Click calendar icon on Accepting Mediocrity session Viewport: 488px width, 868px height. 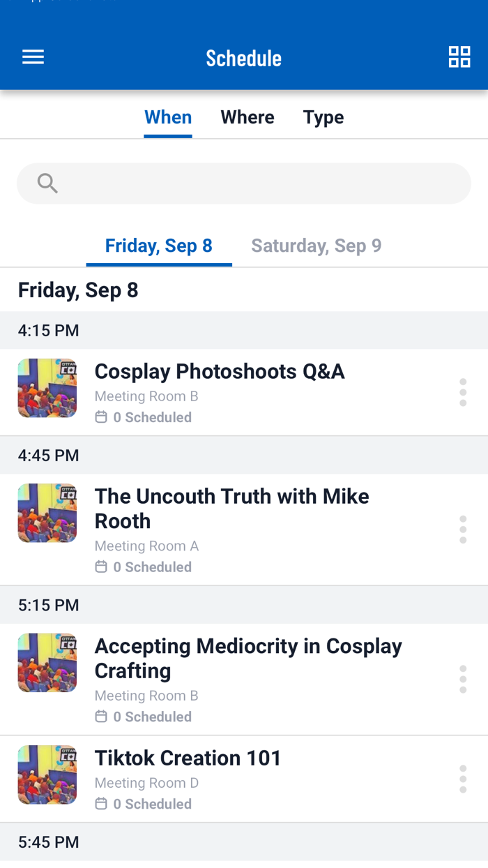click(x=100, y=716)
